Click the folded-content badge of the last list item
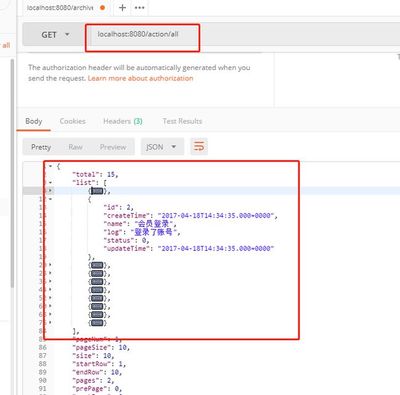This screenshot has height=395, width=400. pos(97,323)
